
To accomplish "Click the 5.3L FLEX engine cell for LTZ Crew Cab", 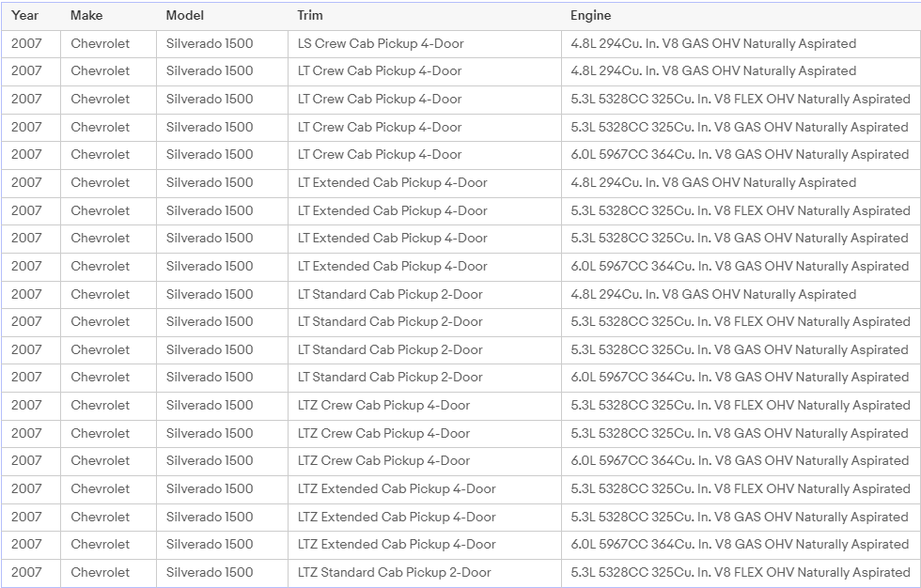I will click(x=740, y=405).
